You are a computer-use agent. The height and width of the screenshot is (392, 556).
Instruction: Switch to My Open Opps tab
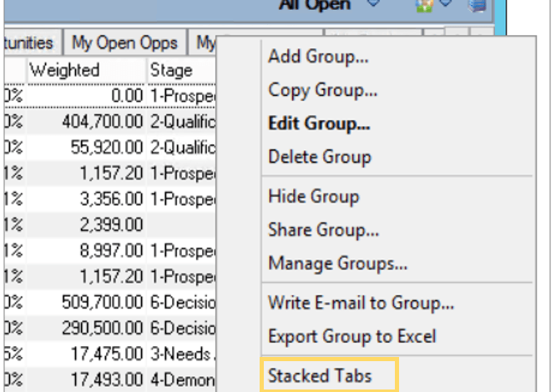[x=124, y=43]
